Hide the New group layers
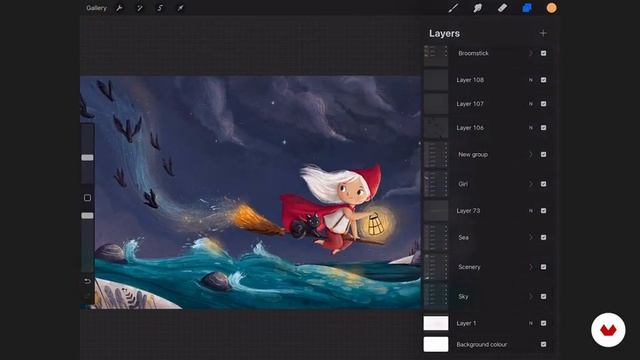Viewport: 640px width, 360px height. coord(543,154)
